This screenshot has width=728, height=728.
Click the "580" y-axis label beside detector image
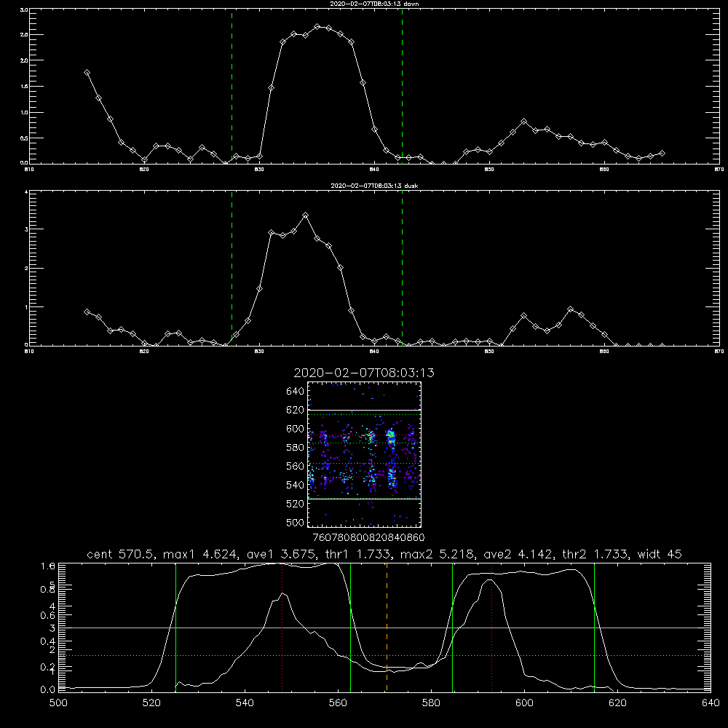click(296, 448)
